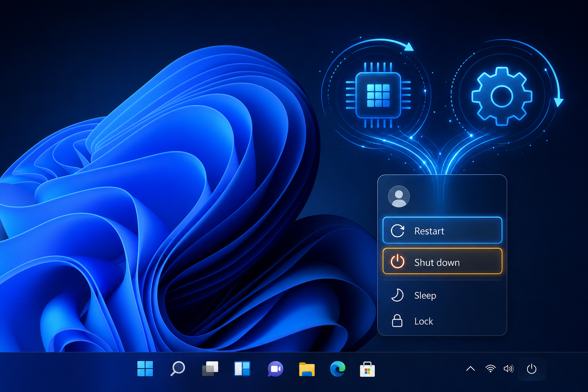Screen dimensions: 588x392
Task: Click the taskbar power button
Action: tap(532, 369)
